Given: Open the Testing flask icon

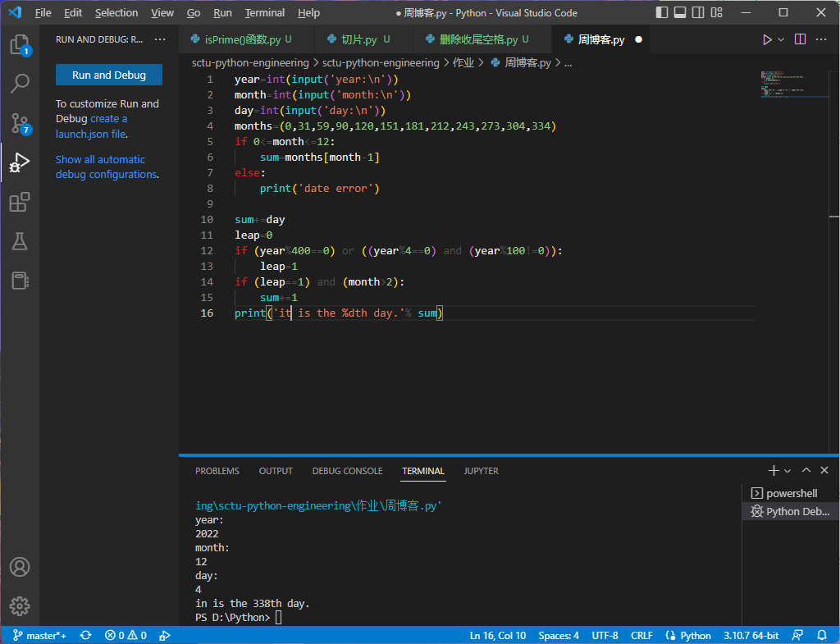Looking at the screenshot, I should 20,241.
